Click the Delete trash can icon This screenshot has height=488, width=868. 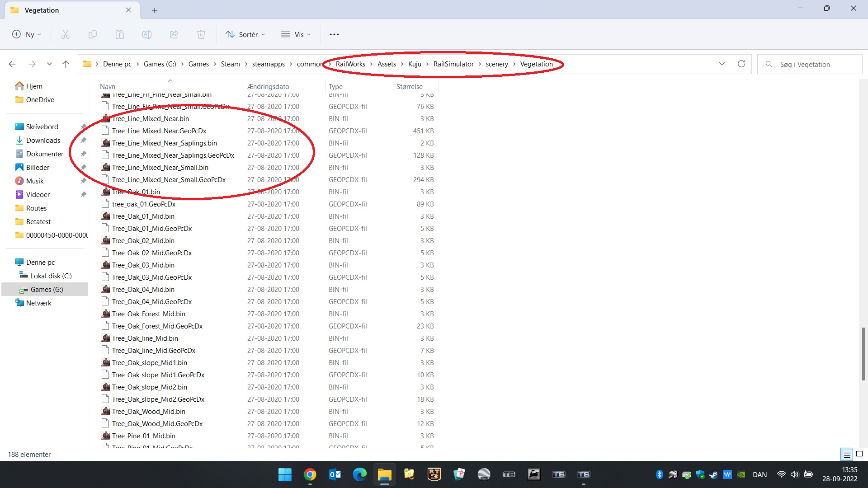(x=201, y=34)
